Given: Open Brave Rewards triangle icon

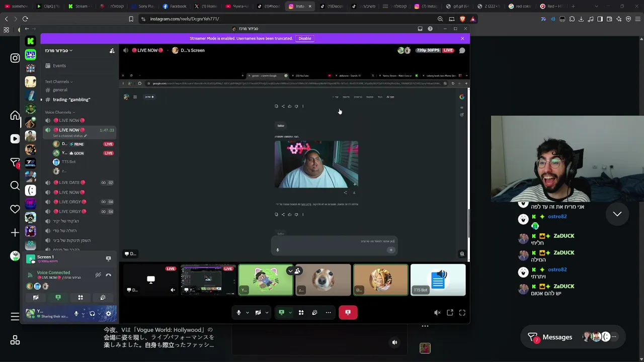Looking at the screenshot, I should pos(472,19).
